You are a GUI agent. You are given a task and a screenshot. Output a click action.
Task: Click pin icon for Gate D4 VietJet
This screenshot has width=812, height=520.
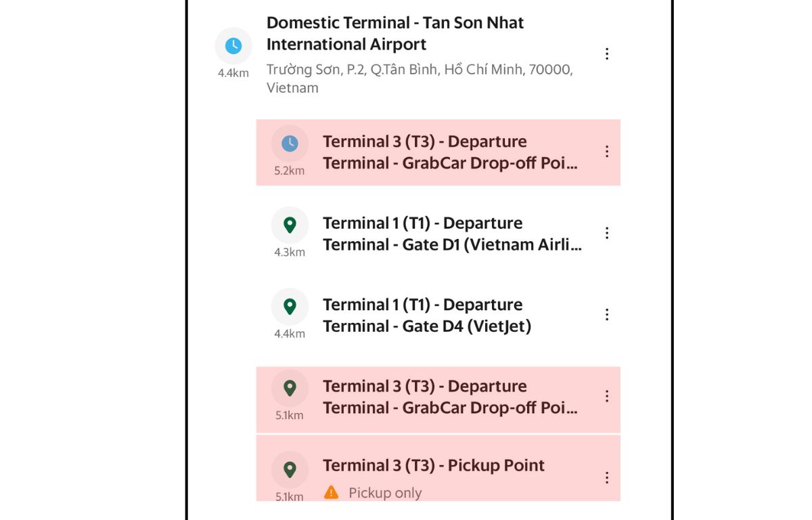click(290, 307)
